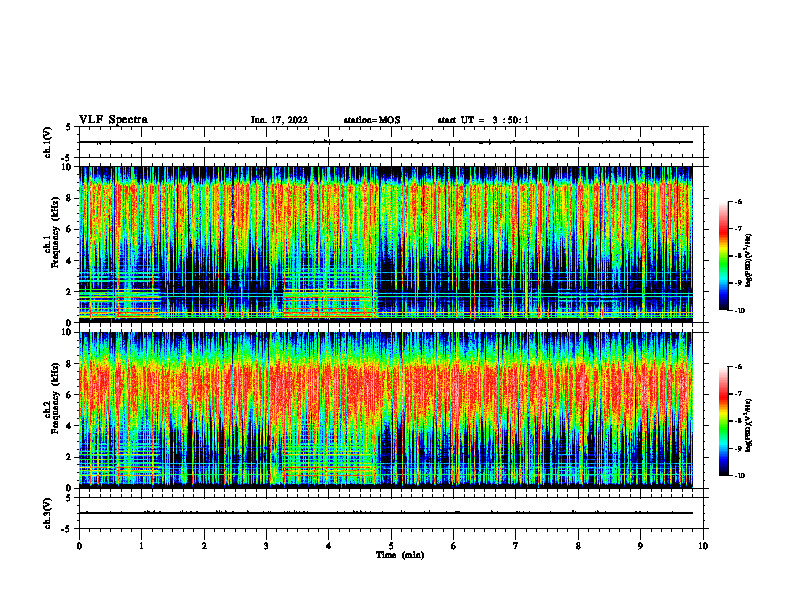Click the "6" tick on ch.1 frequency axis
Image resolution: width=792 pixels, height=612 pixels.
(71, 229)
